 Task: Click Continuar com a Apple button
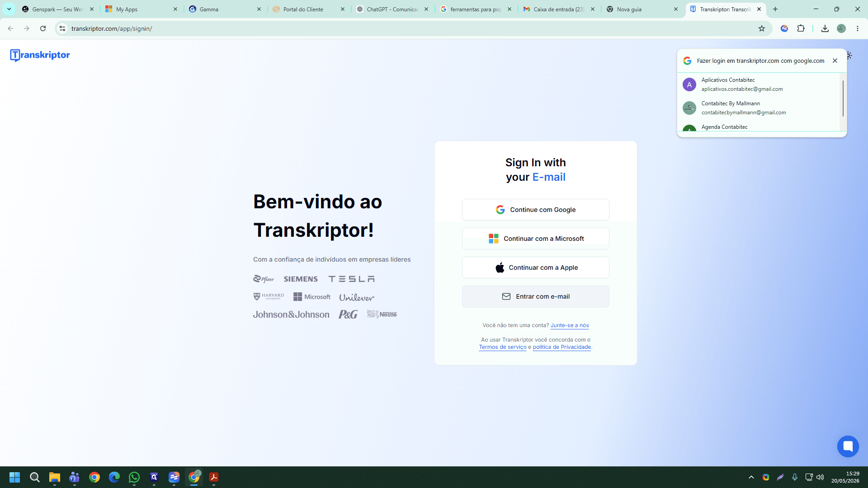coord(536,267)
